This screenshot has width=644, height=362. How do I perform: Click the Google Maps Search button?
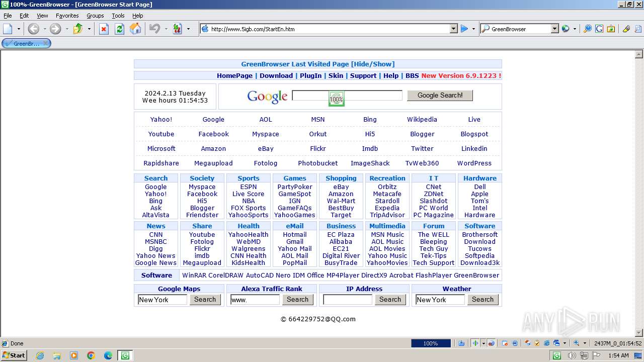pos(205,300)
